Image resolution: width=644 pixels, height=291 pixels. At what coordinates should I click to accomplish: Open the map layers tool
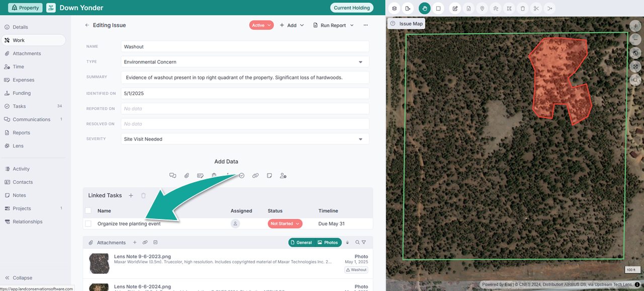(x=394, y=9)
